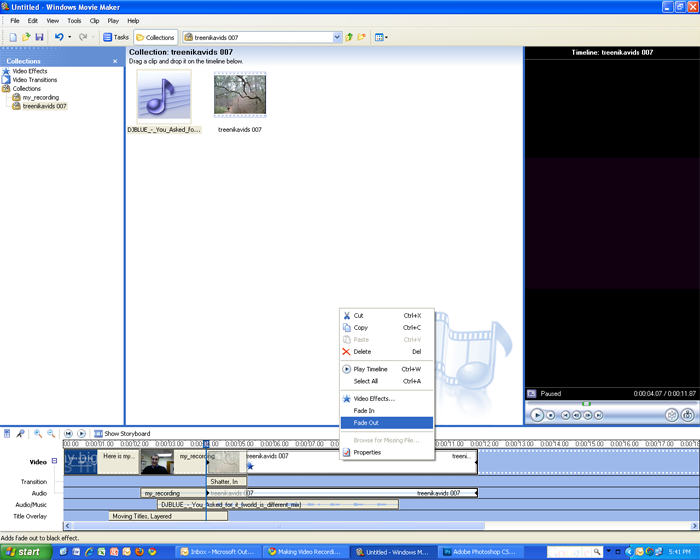Image resolution: width=700 pixels, height=560 pixels.
Task: Open the Windows start menu
Action: tap(25, 552)
